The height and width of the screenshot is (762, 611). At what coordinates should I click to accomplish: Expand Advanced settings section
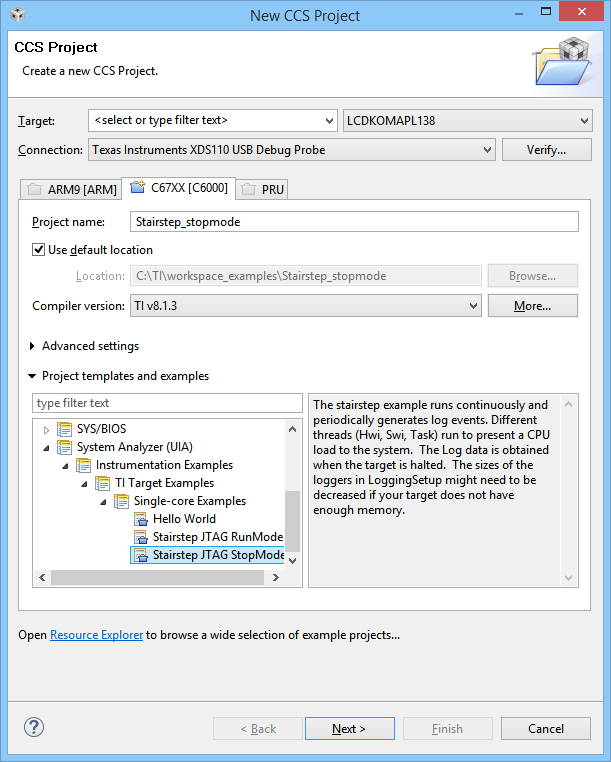pyautogui.click(x=32, y=346)
